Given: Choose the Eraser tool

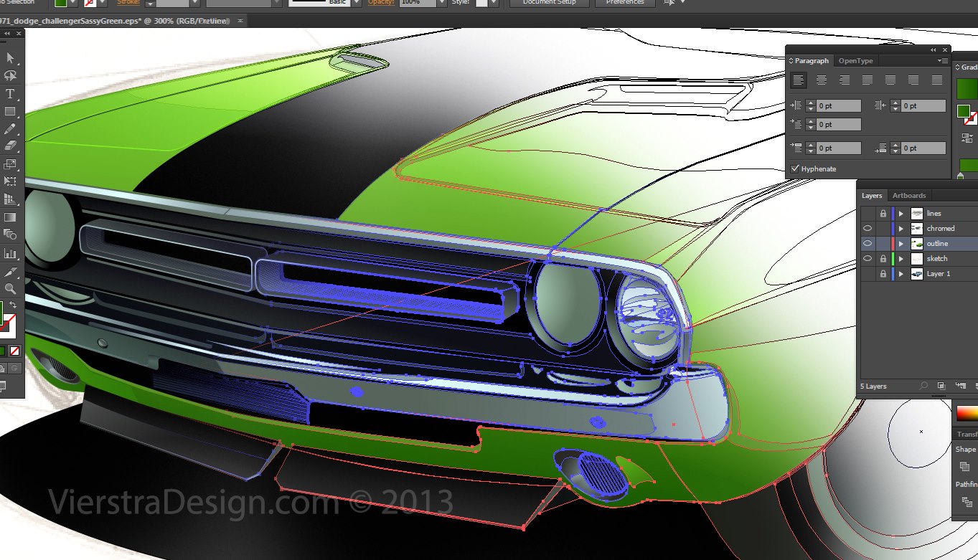Looking at the screenshot, I should click(x=10, y=146).
